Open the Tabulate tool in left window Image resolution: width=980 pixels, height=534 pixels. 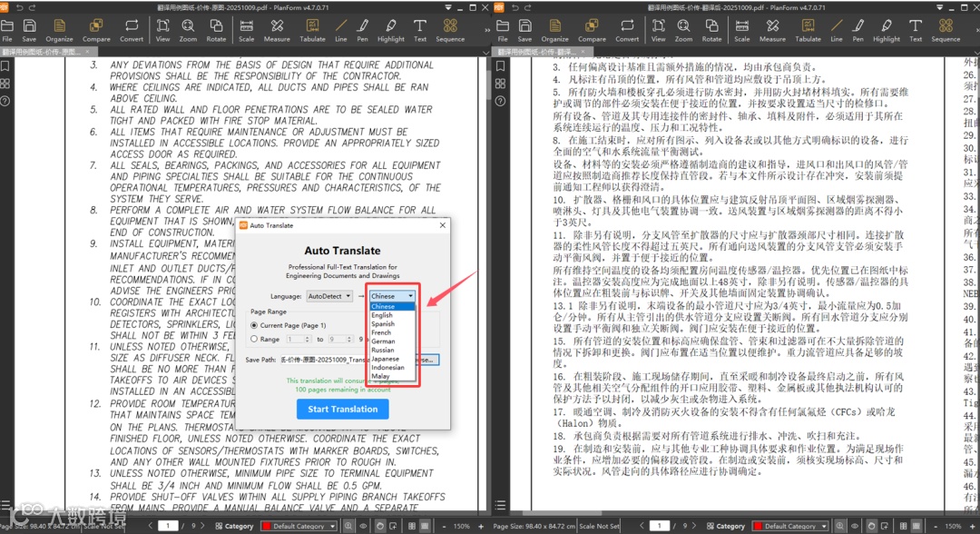pyautogui.click(x=312, y=30)
